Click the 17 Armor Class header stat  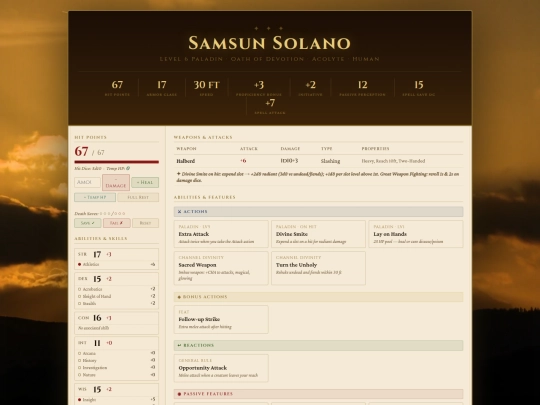click(162, 87)
